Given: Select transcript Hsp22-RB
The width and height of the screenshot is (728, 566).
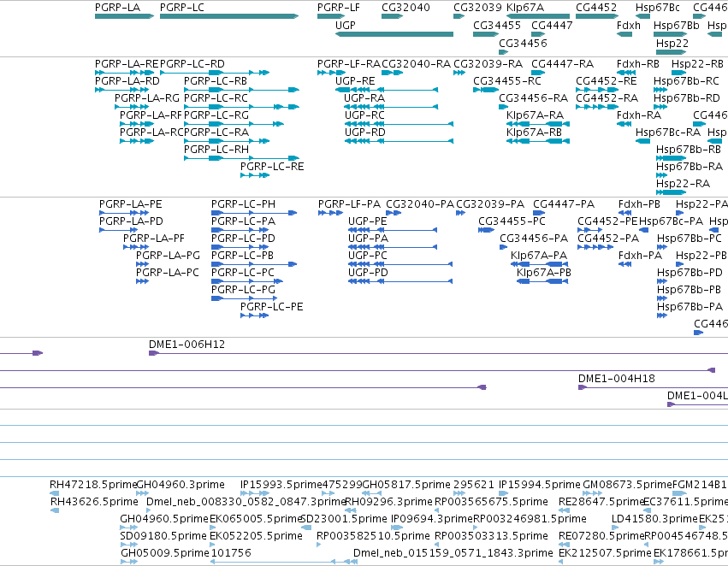Looking at the screenshot, I should (x=697, y=64).
